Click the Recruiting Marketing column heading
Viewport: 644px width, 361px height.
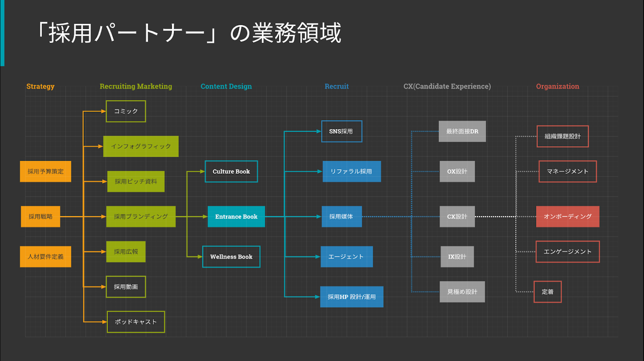pos(136,86)
